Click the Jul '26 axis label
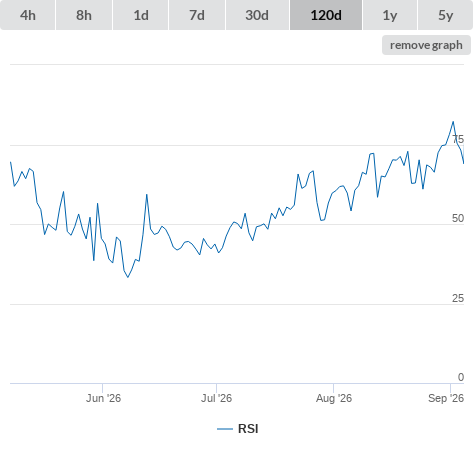This screenshot has height=455, width=474. click(x=216, y=398)
